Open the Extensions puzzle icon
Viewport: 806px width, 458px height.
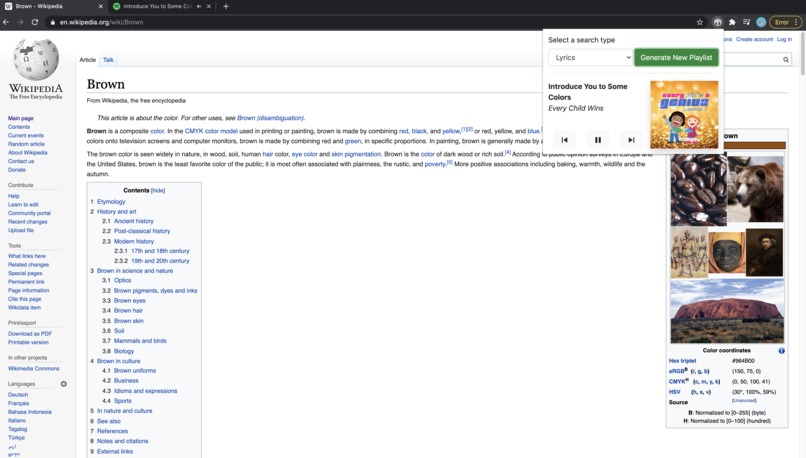(x=732, y=22)
